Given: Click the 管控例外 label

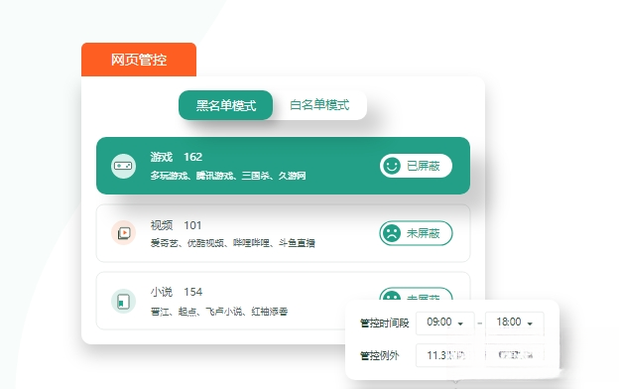Looking at the screenshot, I should pos(379,355).
